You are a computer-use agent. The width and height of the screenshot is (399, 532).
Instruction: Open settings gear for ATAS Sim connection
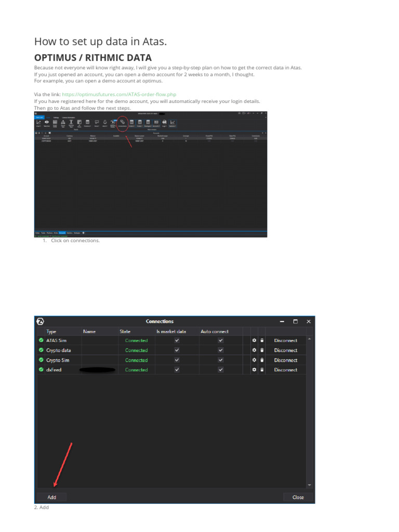coord(254,340)
